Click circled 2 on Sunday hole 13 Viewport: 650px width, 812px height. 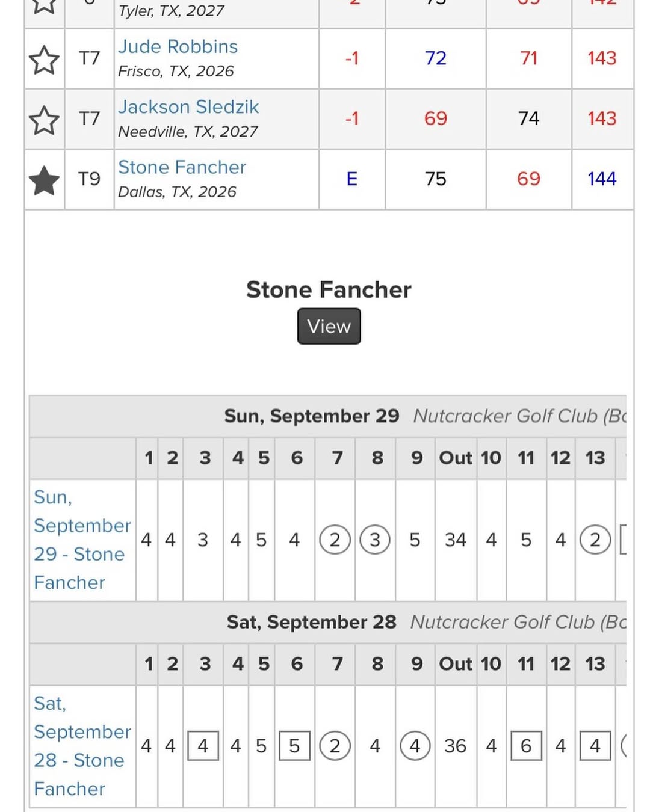pos(595,540)
